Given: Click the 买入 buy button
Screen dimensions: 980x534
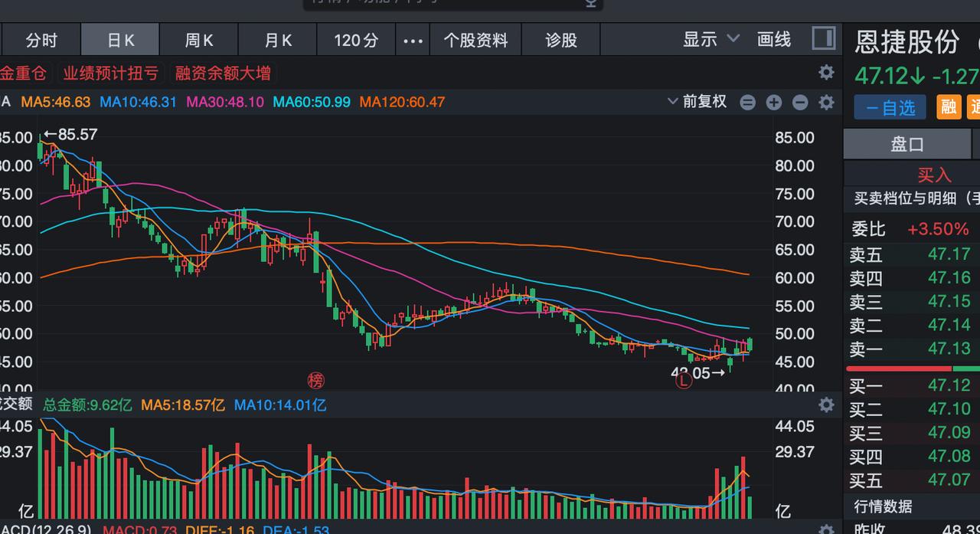Looking at the screenshot, I should [934, 175].
